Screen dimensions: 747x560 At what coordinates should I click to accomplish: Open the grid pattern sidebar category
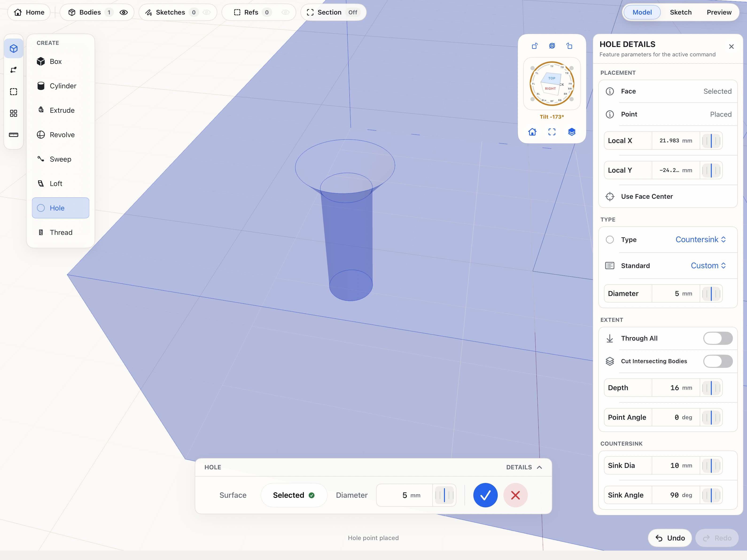pyautogui.click(x=14, y=113)
